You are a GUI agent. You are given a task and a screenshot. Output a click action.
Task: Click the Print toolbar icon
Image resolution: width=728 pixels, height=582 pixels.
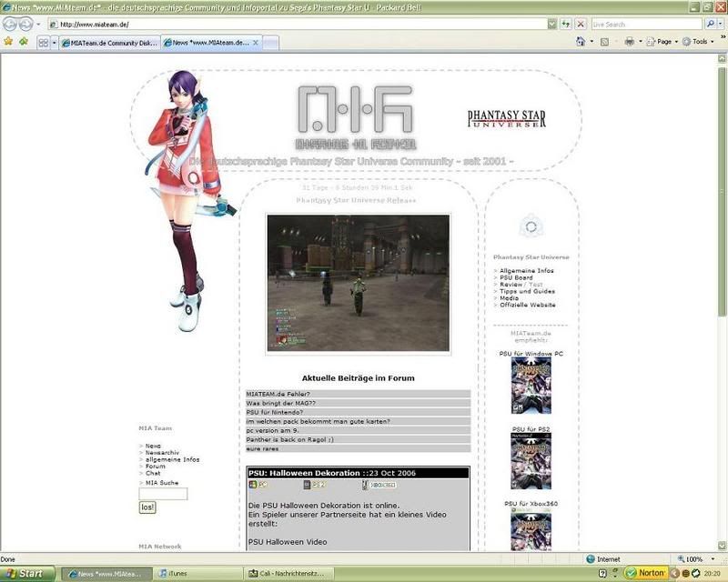click(x=629, y=42)
